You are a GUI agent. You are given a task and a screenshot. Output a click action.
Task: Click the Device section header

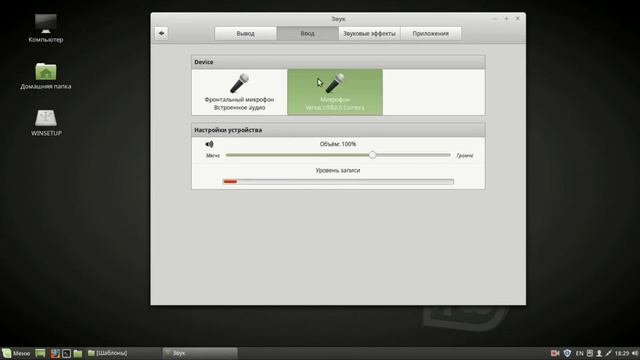point(338,62)
